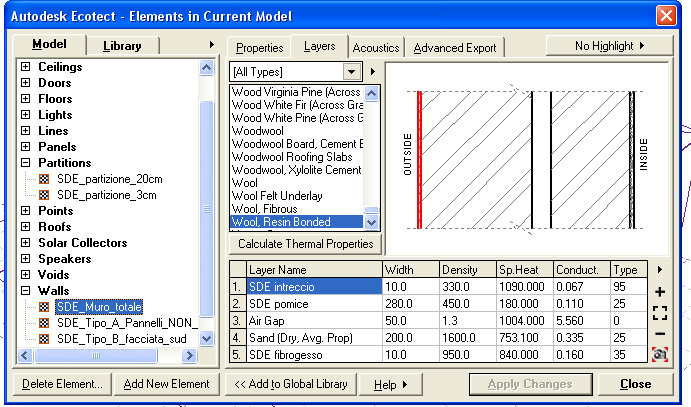Click the fit-to-extents bracket icon beside table
The height and width of the screenshot is (407, 691).
pyautogui.click(x=660, y=313)
